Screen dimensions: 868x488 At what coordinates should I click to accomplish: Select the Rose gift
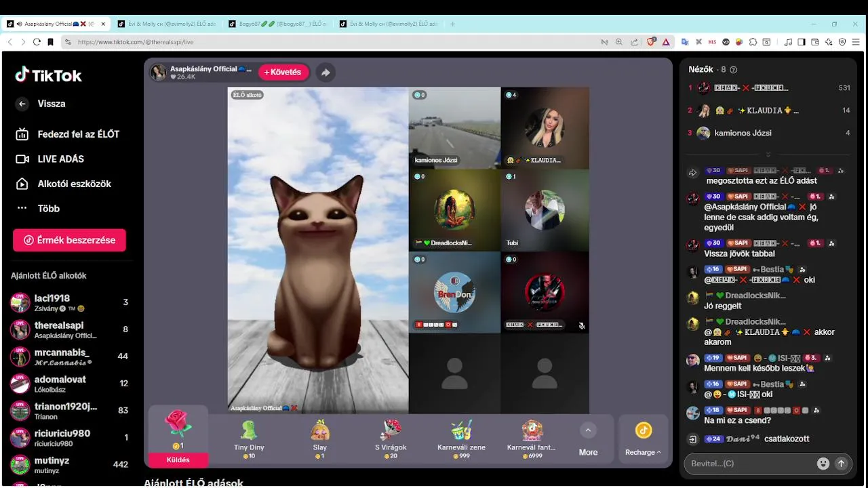tap(178, 430)
